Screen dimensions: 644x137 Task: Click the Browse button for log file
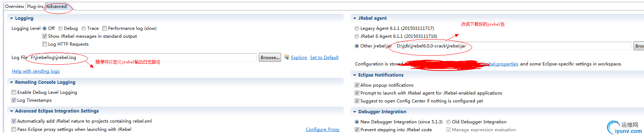(270, 58)
